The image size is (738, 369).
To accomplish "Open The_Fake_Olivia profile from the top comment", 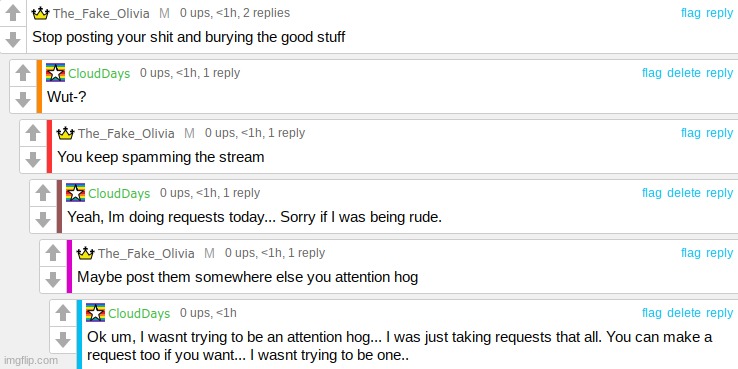I will (x=101, y=13).
